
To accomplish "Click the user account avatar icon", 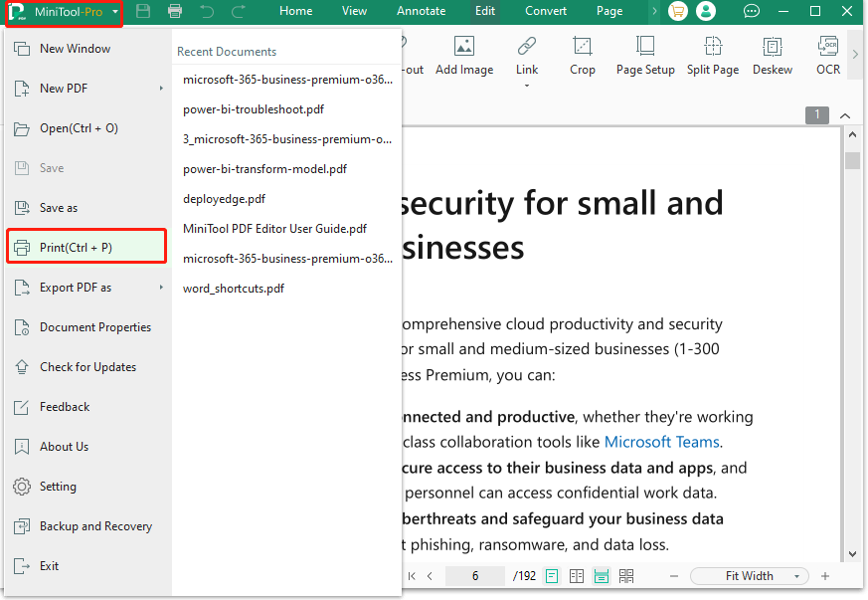I will pyautogui.click(x=706, y=12).
